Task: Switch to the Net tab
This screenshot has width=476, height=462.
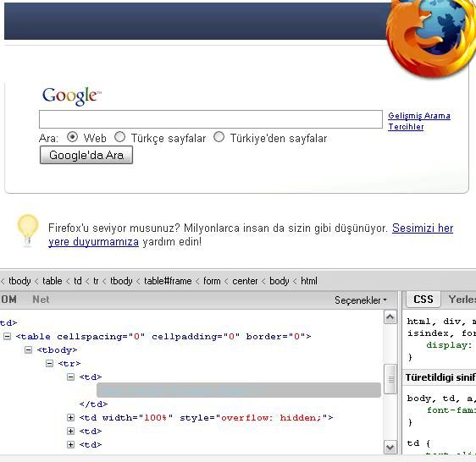Action: (x=41, y=300)
